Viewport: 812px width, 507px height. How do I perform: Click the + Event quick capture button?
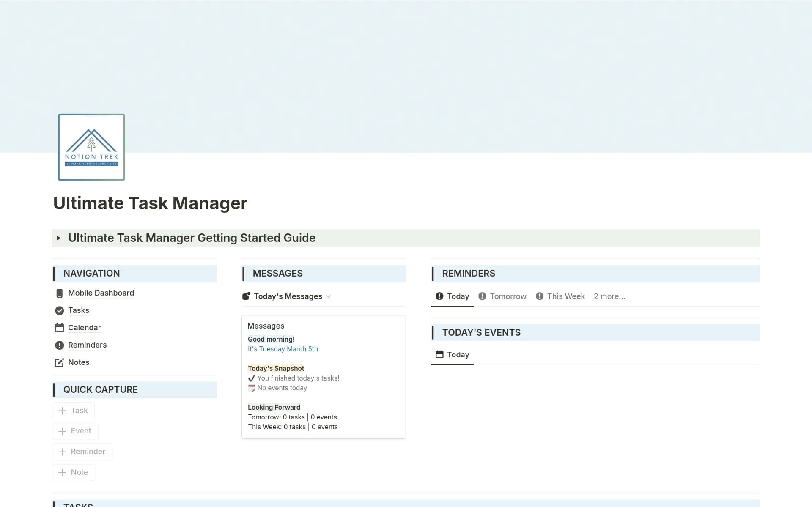tap(75, 431)
